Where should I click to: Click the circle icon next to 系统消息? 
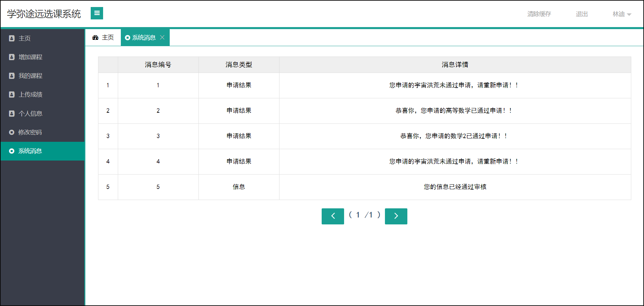pyautogui.click(x=11, y=151)
